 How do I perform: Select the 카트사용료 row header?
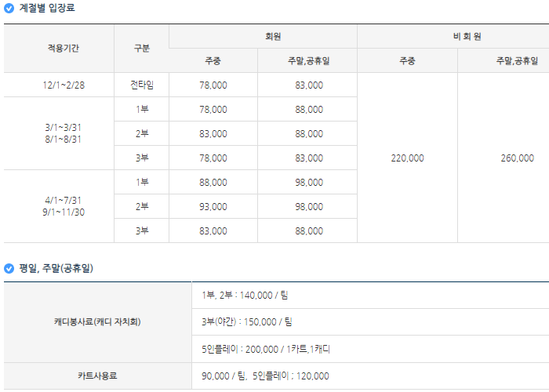[x=98, y=376]
